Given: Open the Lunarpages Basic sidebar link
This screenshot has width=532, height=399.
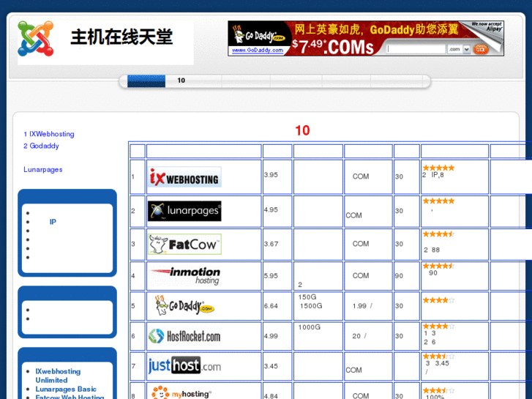Looking at the screenshot, I should coord(66,389).
